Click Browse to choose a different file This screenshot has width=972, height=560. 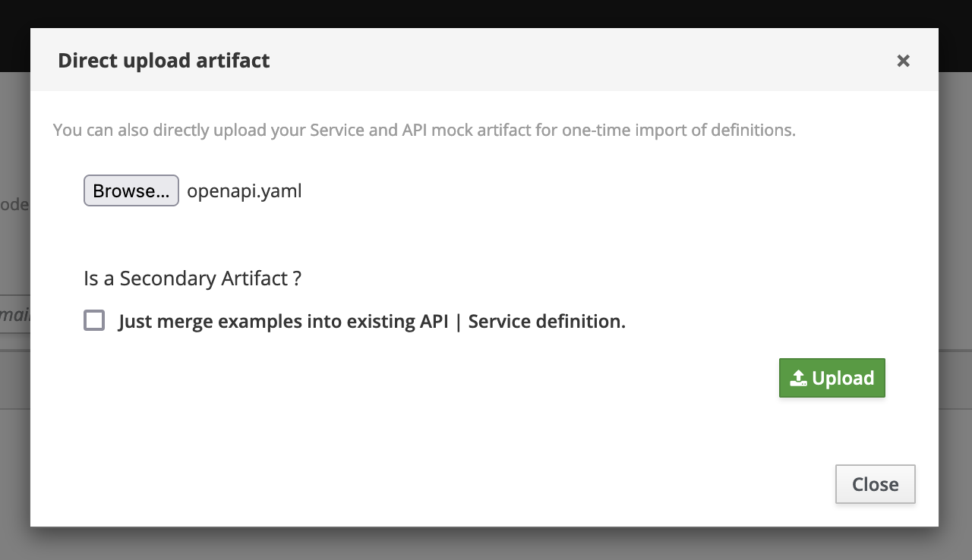click(x=131, y=190)
